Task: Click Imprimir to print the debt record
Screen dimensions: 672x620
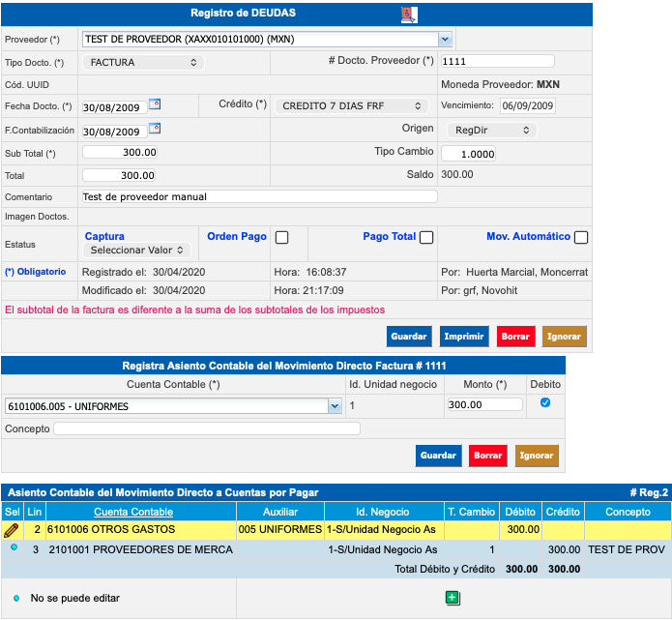Action: coord(464,337)
